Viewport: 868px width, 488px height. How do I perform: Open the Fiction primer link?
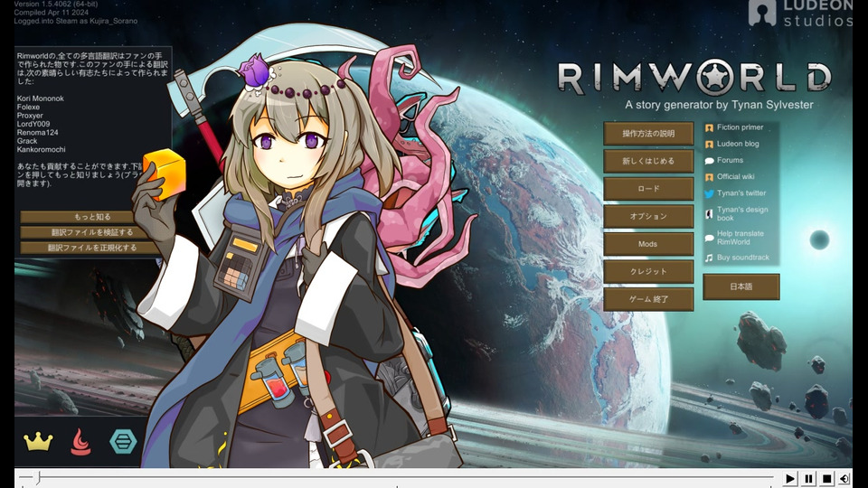point(740,127)
